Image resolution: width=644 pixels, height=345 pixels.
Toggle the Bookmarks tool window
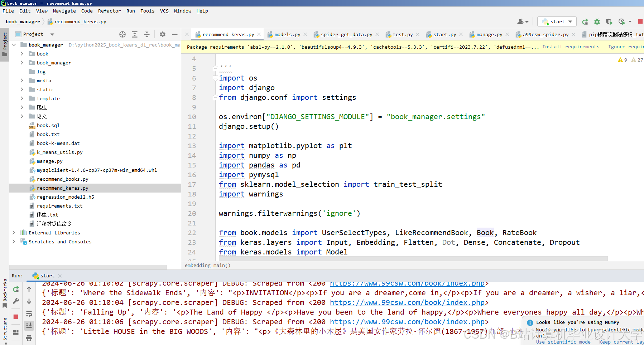click(5, 293)
